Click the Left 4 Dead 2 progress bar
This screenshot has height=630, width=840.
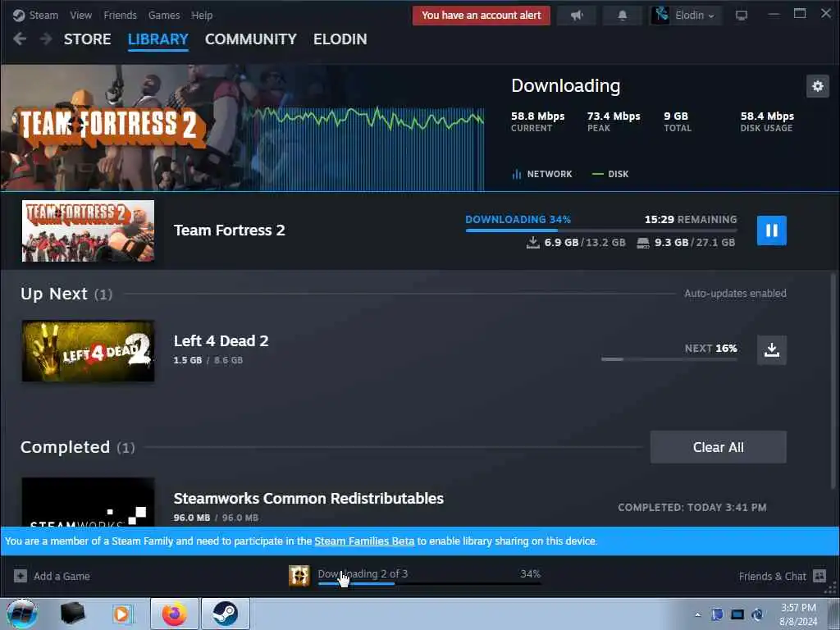click(x=669, y=359)
